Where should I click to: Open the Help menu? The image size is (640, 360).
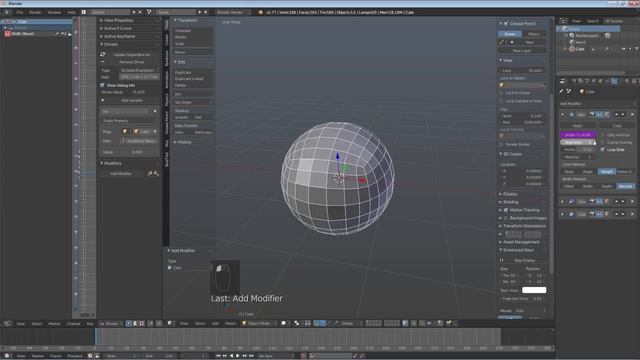tap(71, 12)
